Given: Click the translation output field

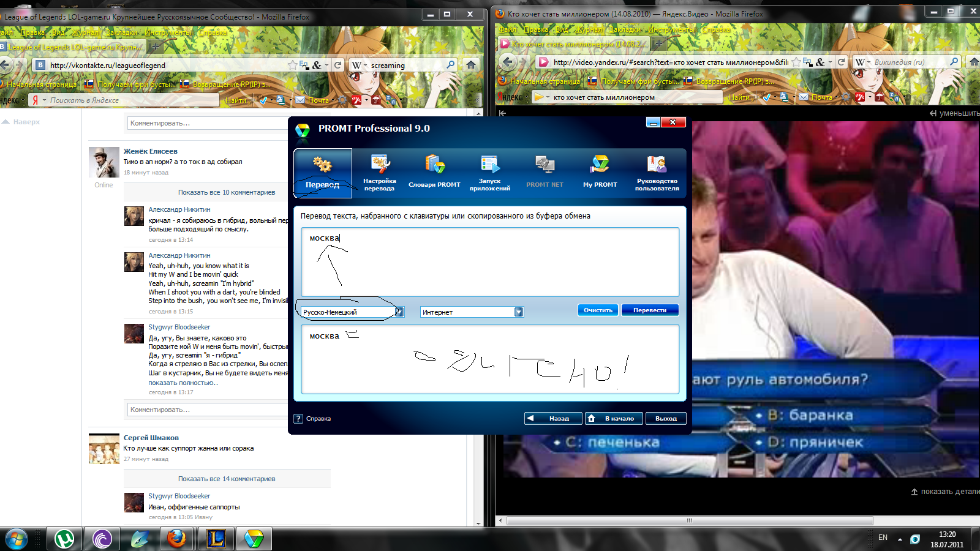Looking at the screenshot, I should click(x=490, y=359).
